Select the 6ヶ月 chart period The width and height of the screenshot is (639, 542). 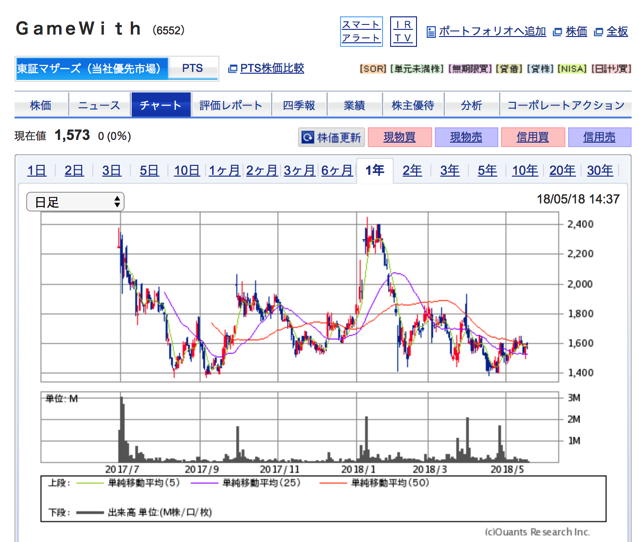click(337, 170)
